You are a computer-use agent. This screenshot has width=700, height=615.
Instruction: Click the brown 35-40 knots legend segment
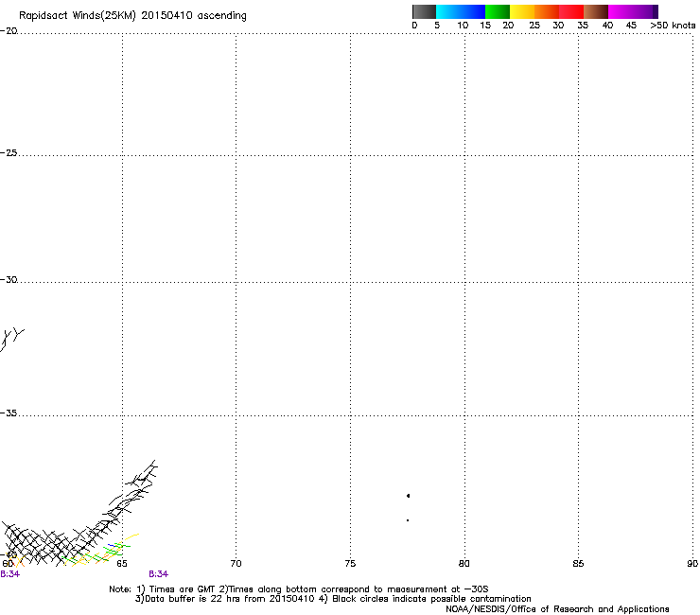[x=596, y=11]
